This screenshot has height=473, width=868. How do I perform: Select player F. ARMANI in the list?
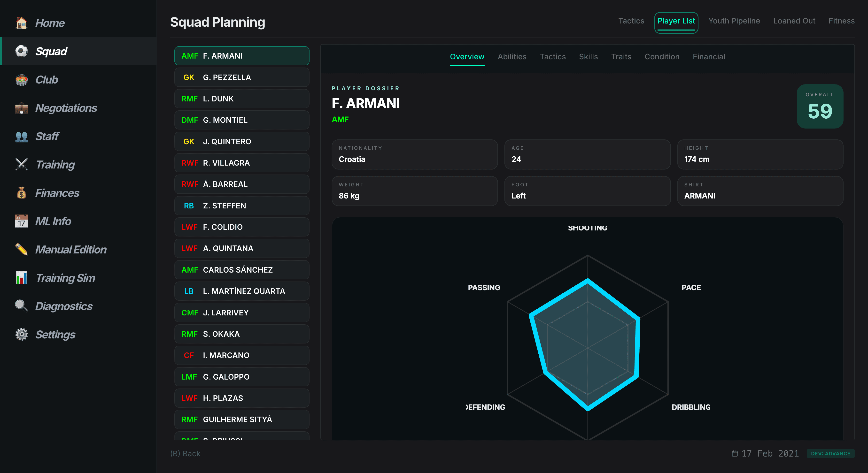242,56
